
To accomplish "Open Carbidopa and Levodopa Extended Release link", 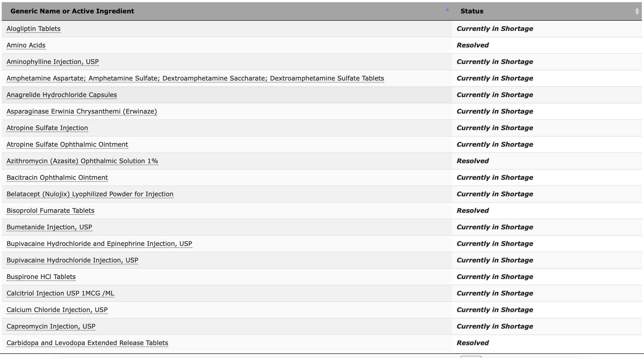I will click(87, 343).
